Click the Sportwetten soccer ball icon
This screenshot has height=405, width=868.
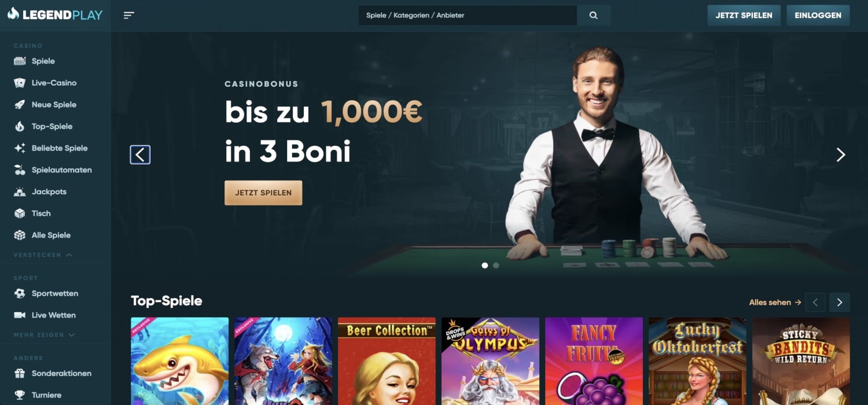pyautogui.click(x=20, y=293)
